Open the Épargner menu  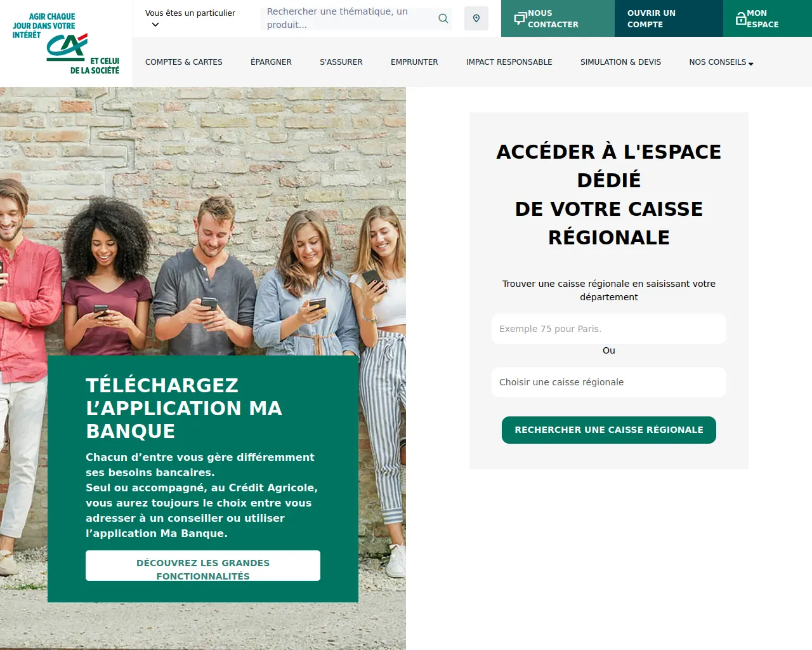click(x=271, y=62)
